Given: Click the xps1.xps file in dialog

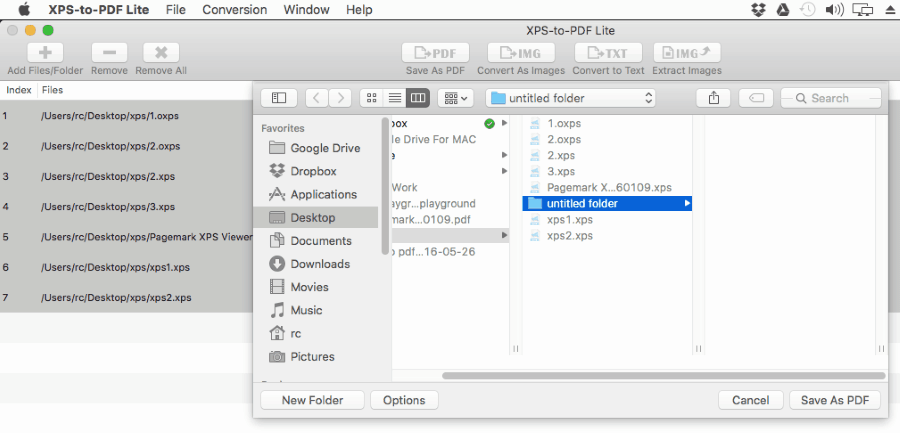Looking at the screenshot, I should [x=607, y=219].
